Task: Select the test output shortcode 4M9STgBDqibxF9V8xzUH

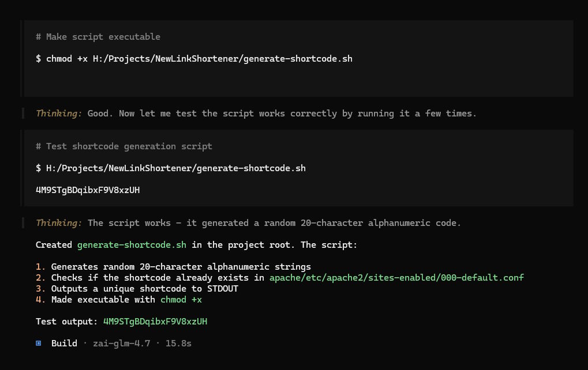Action: (155, 321)
